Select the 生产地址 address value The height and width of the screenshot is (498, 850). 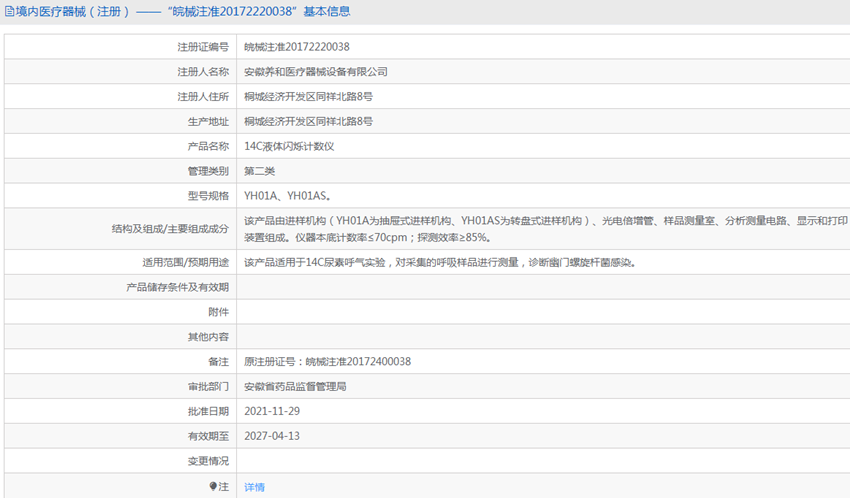pos(308,122)
